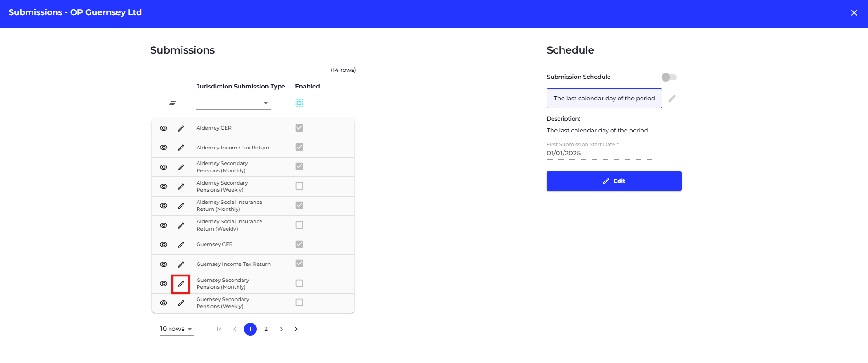Click pencil icon beside schedule dropdown
Image resolution: width=868 pixels, height=363 pixels.
[x=672, y=99]
